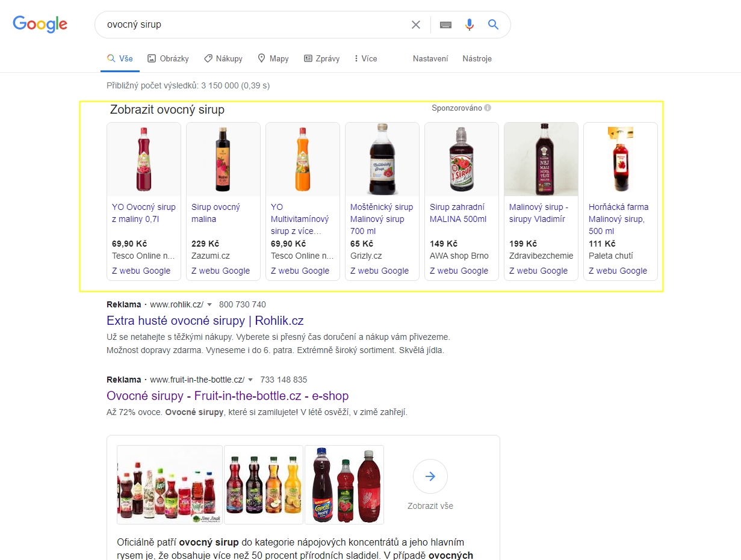Click YO raspberry syrup bottle image
Image resolution: width=741 pixels, height=560 pixels.
pyautogui.click(x=144, y=159)
